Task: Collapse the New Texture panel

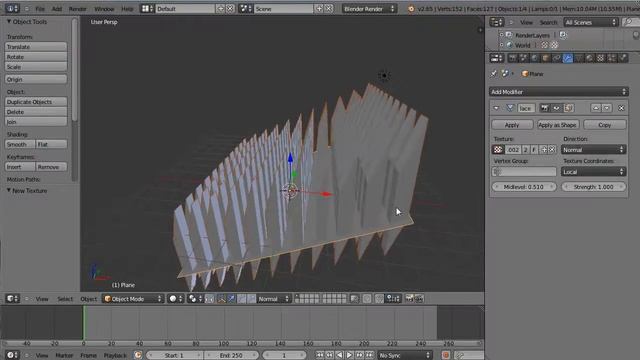Action: click(x=9, y=191)
